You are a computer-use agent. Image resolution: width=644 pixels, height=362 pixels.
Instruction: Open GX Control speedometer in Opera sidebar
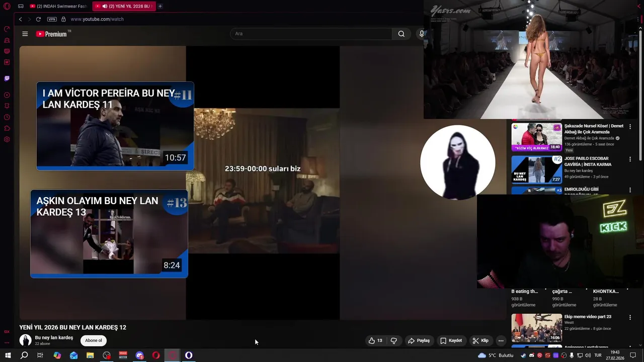tap(7, 29)
